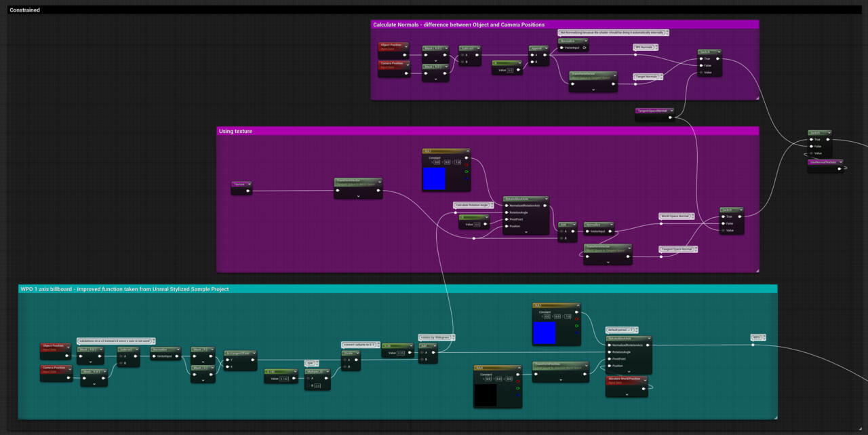Click the Subtract node near Object Position
The width and height of the screenshot is (868, 435).
point(469,48)
